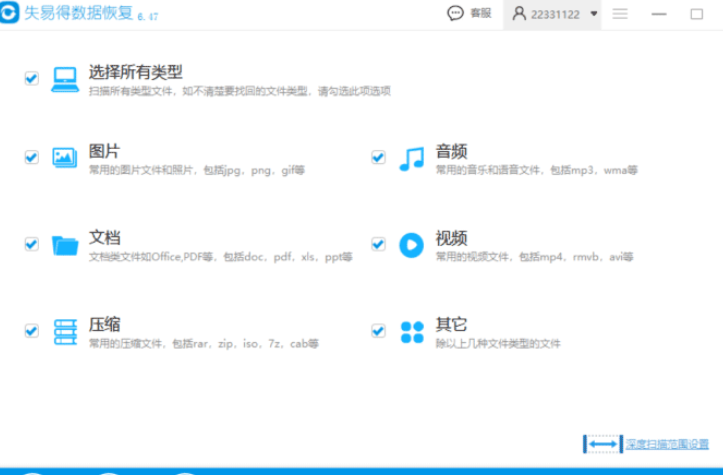Maximize the window

[x=697, y=14]
